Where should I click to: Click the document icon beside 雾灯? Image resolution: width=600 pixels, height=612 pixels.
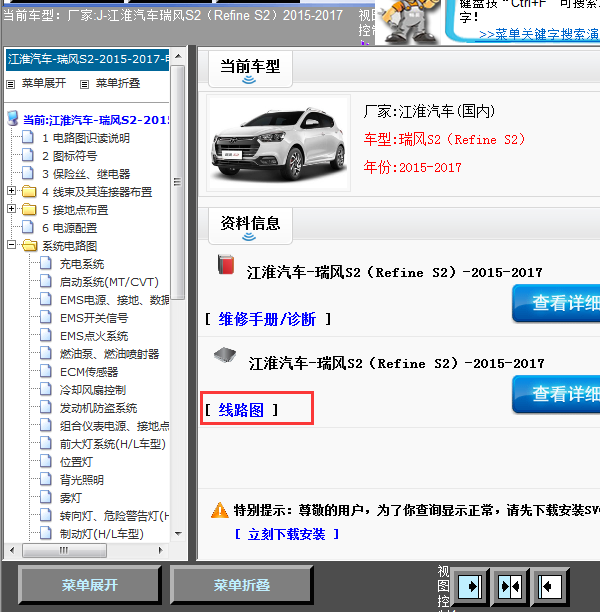(x=46, y=497)
